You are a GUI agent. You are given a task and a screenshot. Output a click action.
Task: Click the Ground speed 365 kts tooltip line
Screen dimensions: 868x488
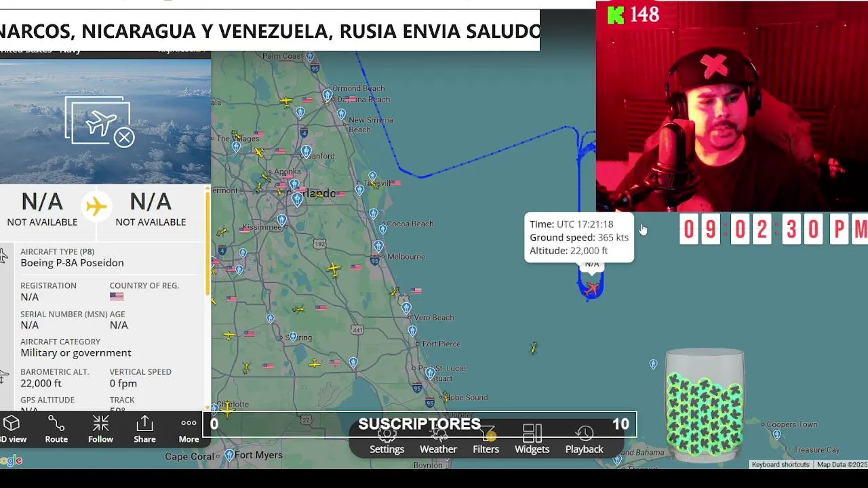pyautogui.click(x=579, y=237)
